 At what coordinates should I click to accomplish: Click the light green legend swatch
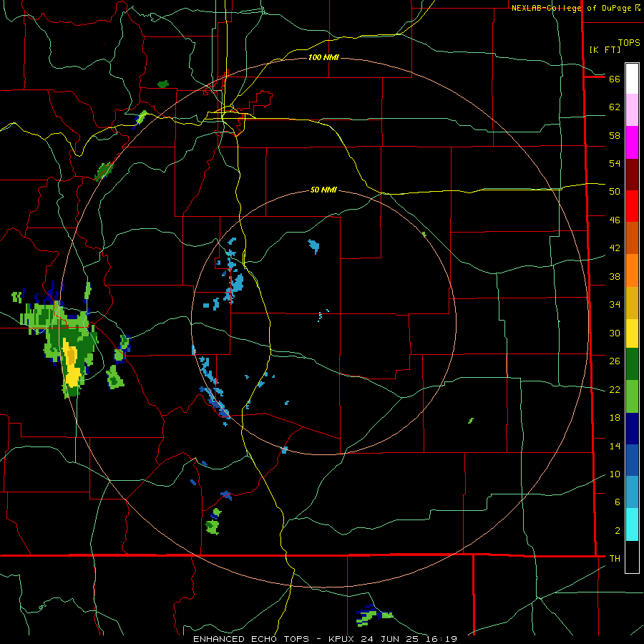[x=632, y=396]
